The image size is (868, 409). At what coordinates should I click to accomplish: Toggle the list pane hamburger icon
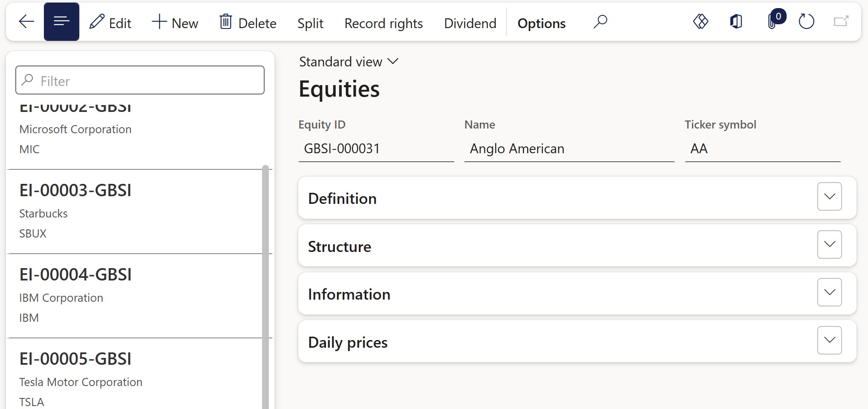pyautogui.click(x=61, y=22)
